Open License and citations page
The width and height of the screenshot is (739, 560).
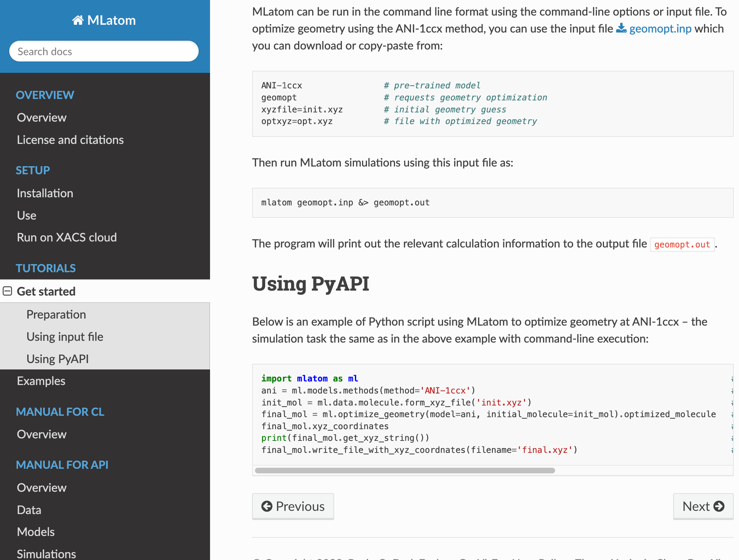tap(70, 140)
